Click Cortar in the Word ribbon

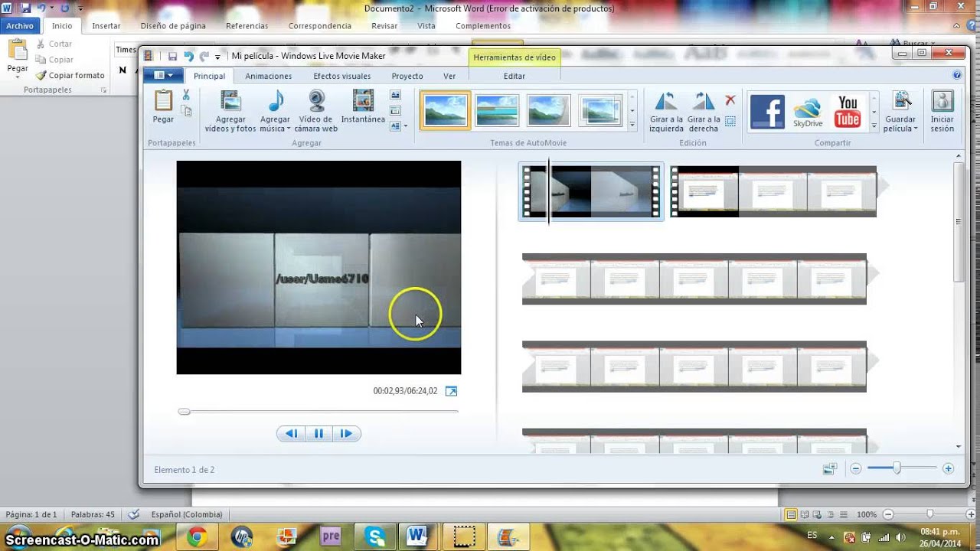[x=54, y=44]
